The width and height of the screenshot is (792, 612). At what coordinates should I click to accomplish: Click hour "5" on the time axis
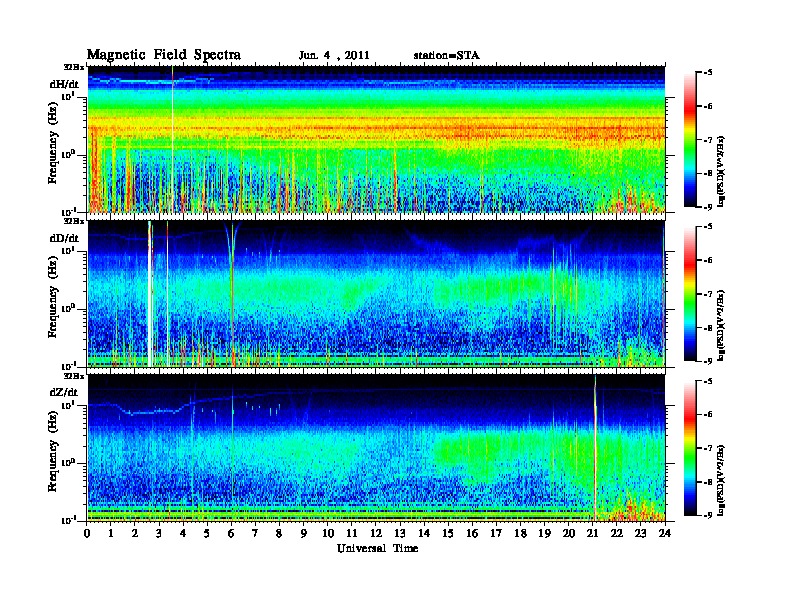click(207, 533)
